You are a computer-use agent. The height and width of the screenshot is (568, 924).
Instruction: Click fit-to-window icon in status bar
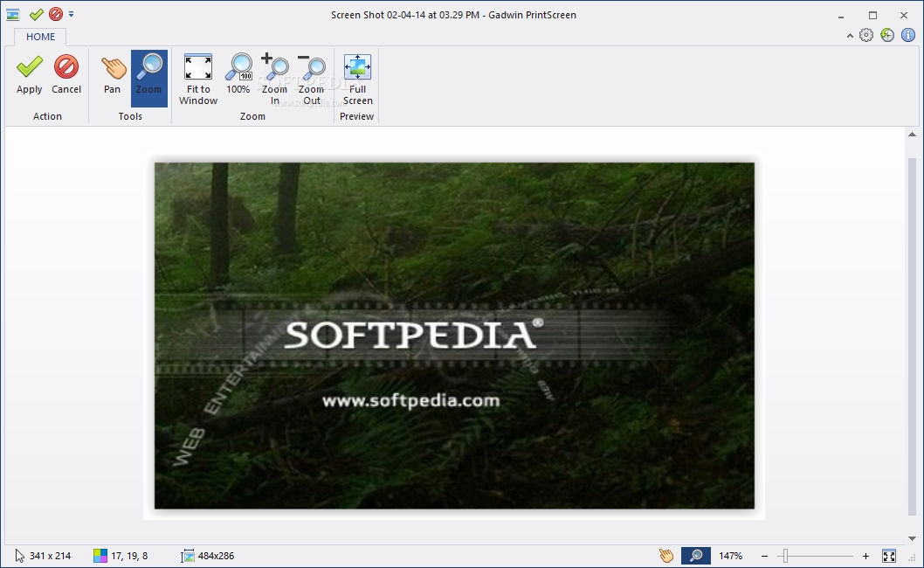(889, 556)
